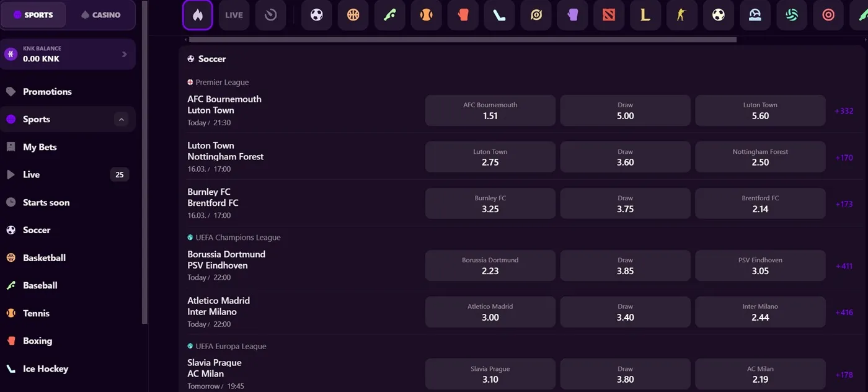Viewport: 868px width, 392px height.
Task: Switch to the Casino tab
Action: (100, 15)
